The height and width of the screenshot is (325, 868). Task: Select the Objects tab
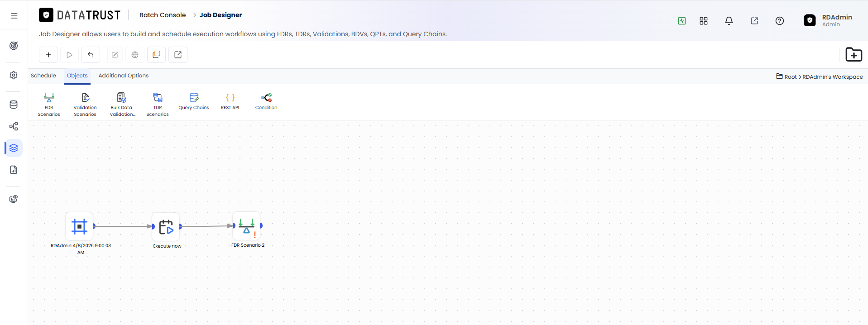[77, 76]
